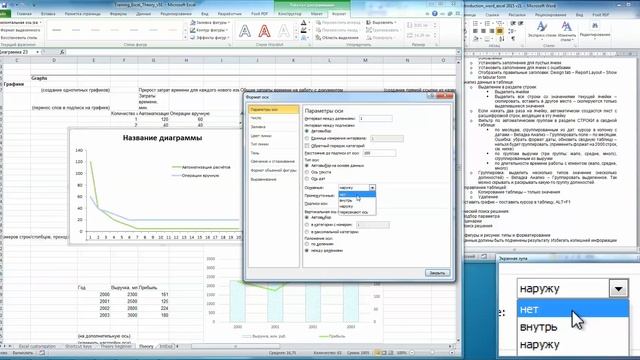Apply the black outlined WordArt style A
This screenshot has height=360, width=640.
coord(245,31)
